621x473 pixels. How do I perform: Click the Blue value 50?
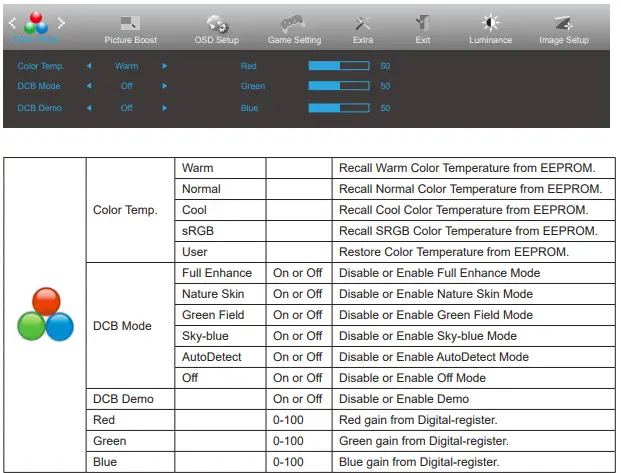tap(385, 108)
